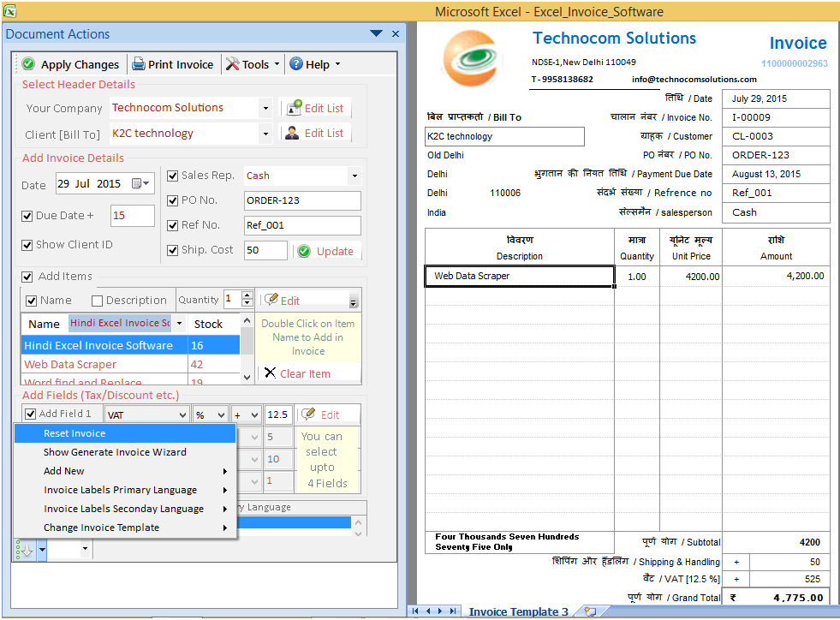
Task: Open the Tools menu via its wrench icon
Action: coord(230,64)
